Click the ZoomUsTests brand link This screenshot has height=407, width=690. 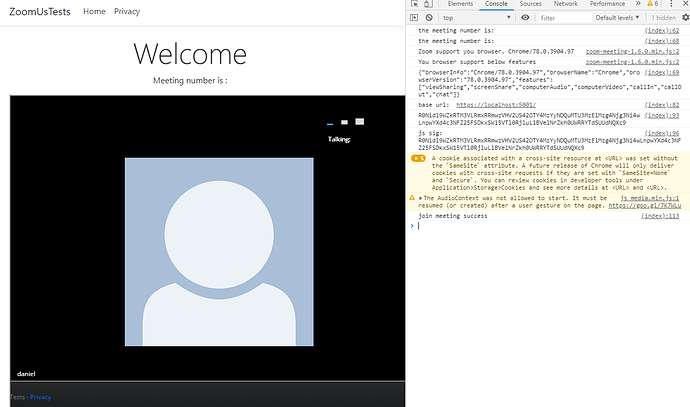pyautogui.click(x=40, y=12)
